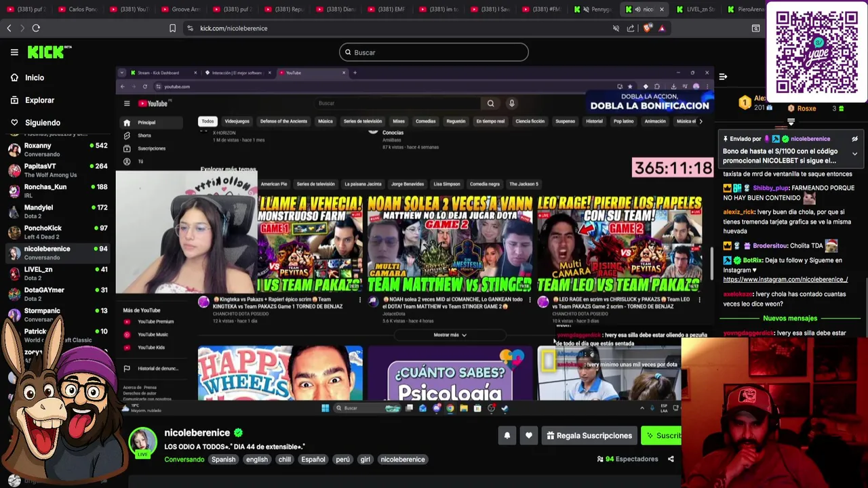
Task: Share the stream via share icon
Action: (671, 460)
